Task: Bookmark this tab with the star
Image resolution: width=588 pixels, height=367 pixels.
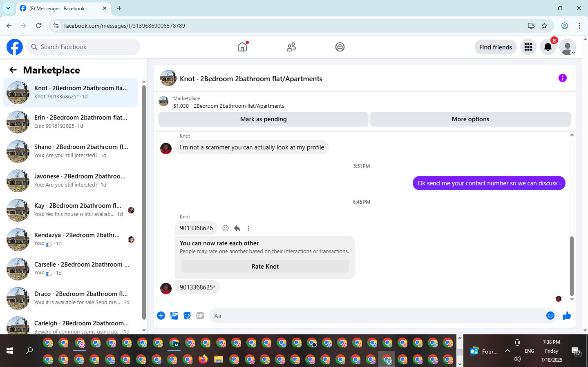Action: pyautogui.click(x=544, y=26)
